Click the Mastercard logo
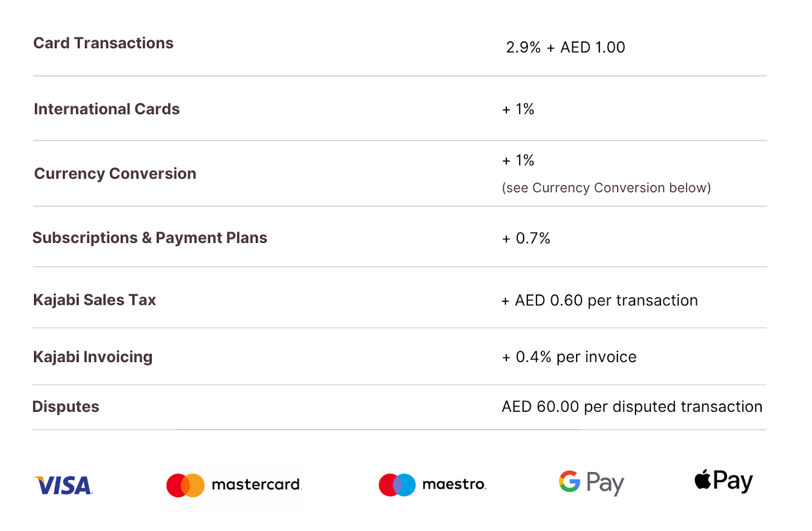Viewport: 812px width, 531px height. 234,485
